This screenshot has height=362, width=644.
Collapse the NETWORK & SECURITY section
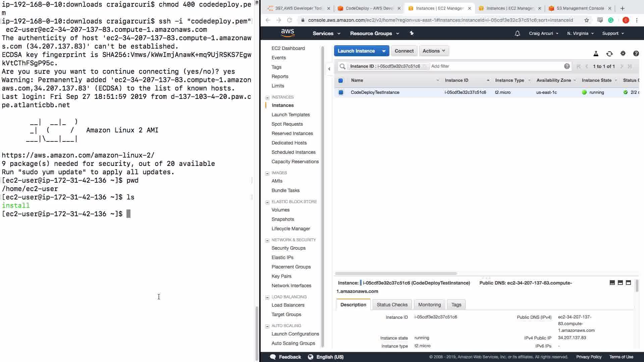pyautogui.click(x=267, y=240)
